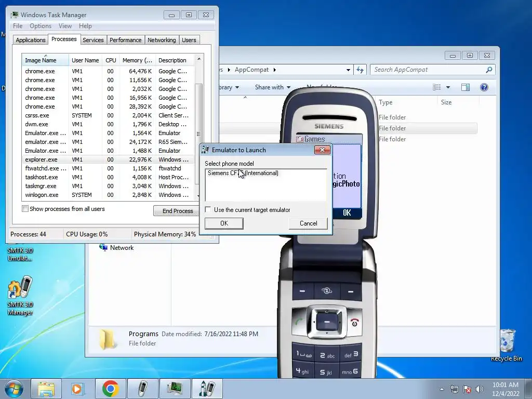Select Network in the Explorer navigation pane
Screen dimensions: 532x399
(116, 248)
